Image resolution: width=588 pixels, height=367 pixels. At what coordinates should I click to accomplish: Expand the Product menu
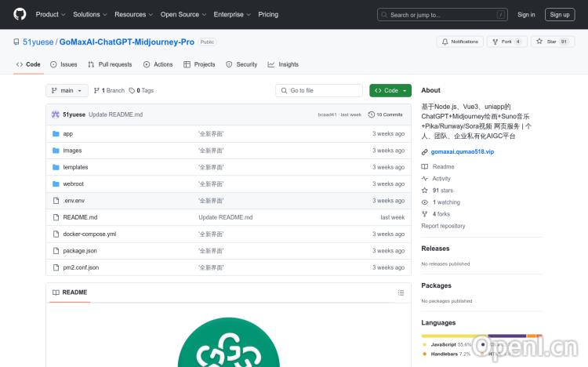point(50,14)
